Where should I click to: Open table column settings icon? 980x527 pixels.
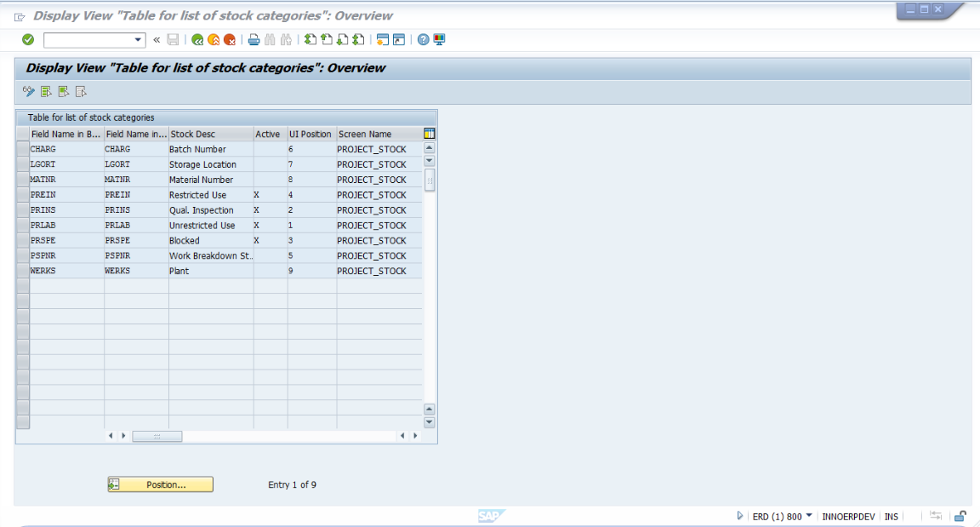click(x=430, y=134)
